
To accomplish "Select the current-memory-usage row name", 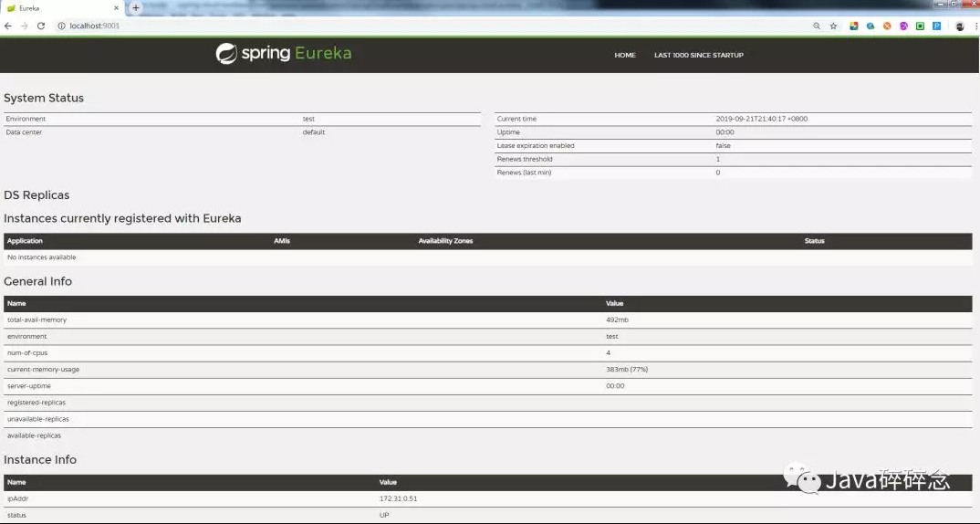I will point(43,370).
